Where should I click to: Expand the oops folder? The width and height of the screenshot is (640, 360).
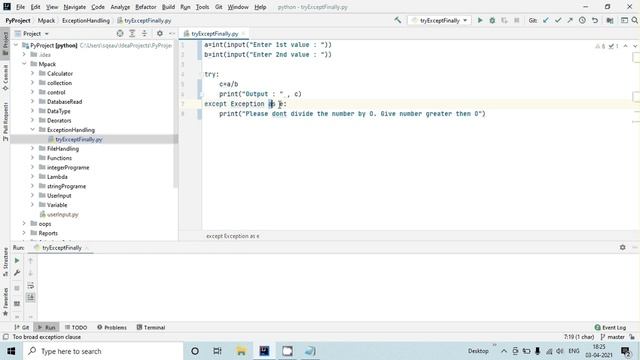[24, 224]
